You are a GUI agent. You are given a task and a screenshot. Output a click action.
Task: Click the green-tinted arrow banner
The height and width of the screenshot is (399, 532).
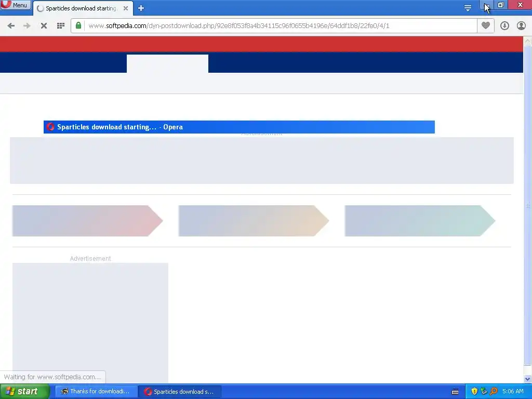[x=420, y=221]
